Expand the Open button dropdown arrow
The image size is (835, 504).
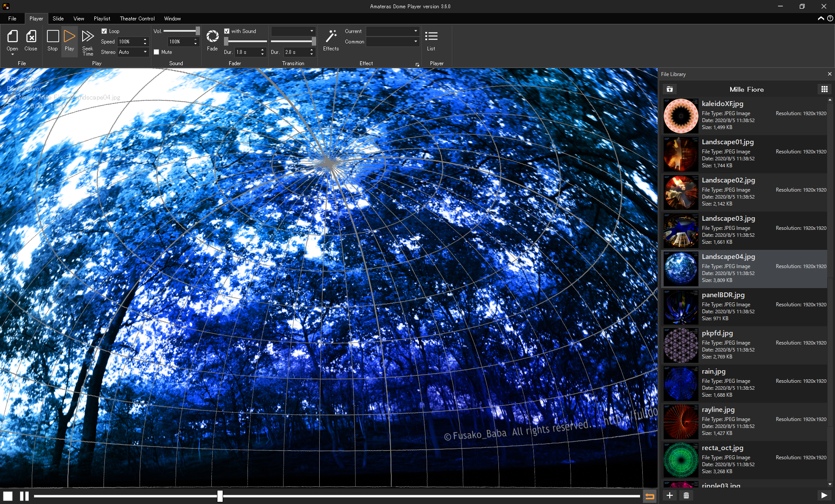pos(12,54)
